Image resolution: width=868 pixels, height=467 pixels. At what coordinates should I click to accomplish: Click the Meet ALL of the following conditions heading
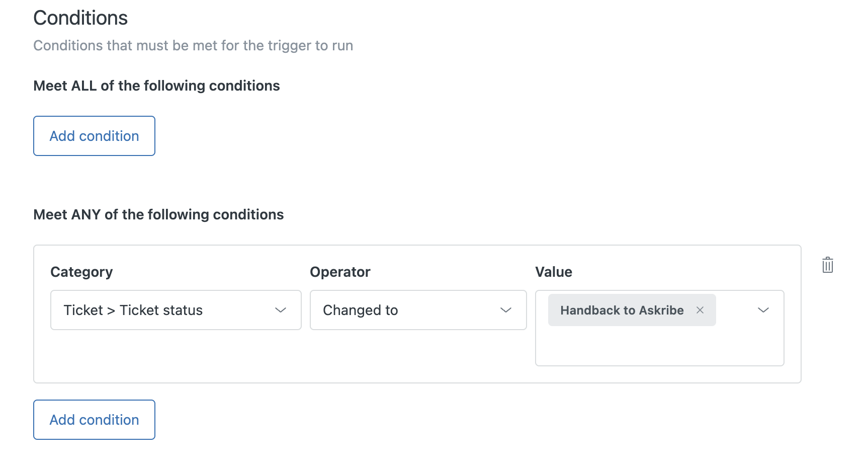click(x=156, y=86)
